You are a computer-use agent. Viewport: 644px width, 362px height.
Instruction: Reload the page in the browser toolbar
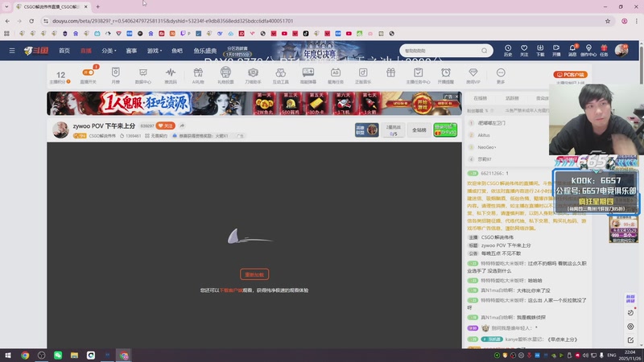31,21
